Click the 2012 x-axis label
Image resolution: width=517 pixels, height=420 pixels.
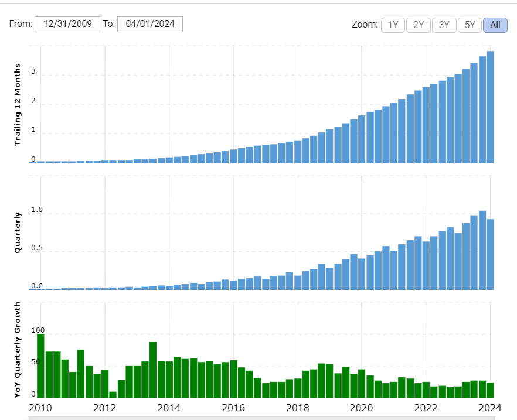point(104,408)
